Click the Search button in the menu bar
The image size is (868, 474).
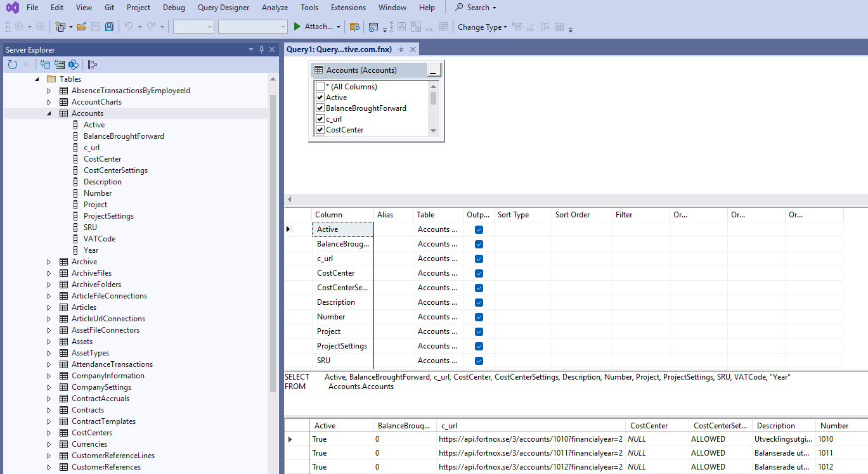pyautogui.click(x=477, y=8)
